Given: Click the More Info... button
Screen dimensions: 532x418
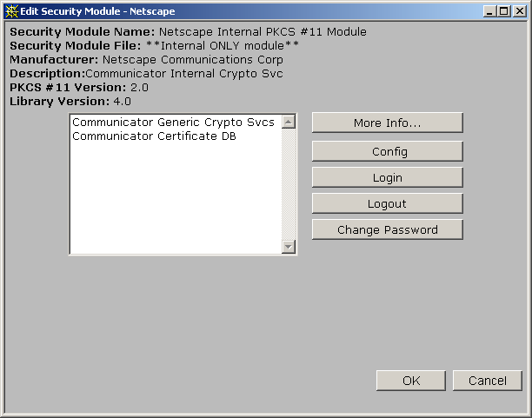Looking at the screenshot, I should click(387, 123).
